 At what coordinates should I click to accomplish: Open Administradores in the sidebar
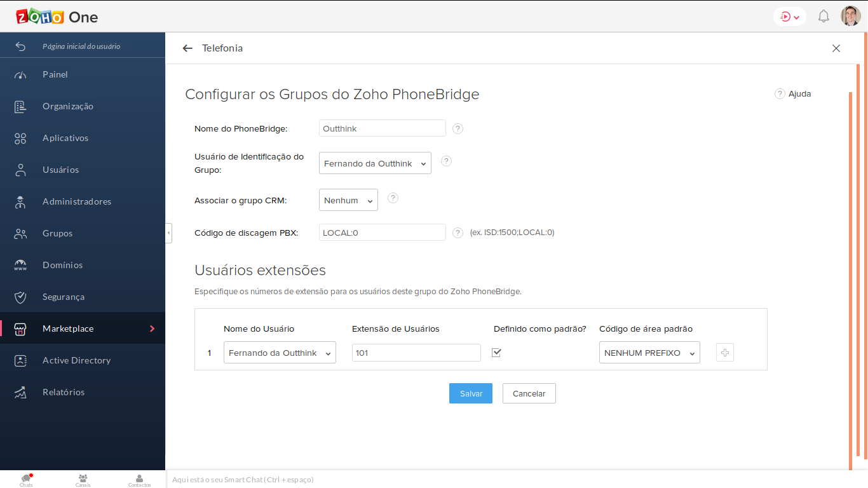(83, 201)
